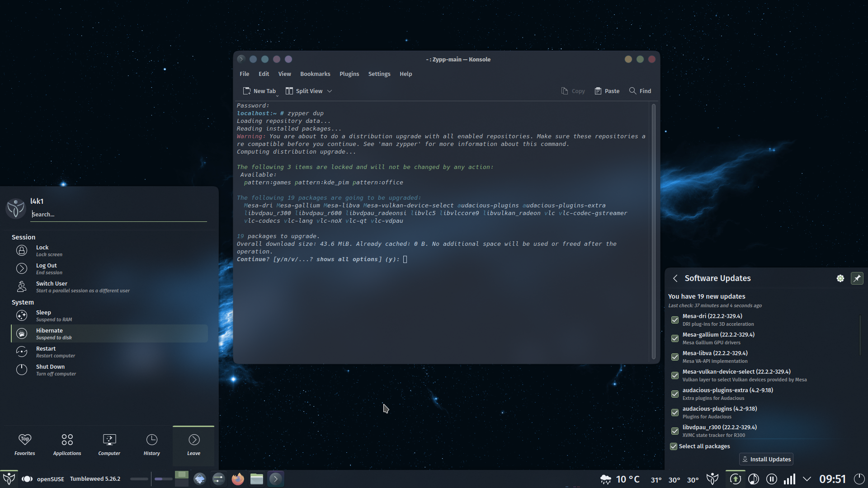Screen dimensions: 868x488
Task: Click the 31° temperature sensor reading
Action: (x=656, y=480)
